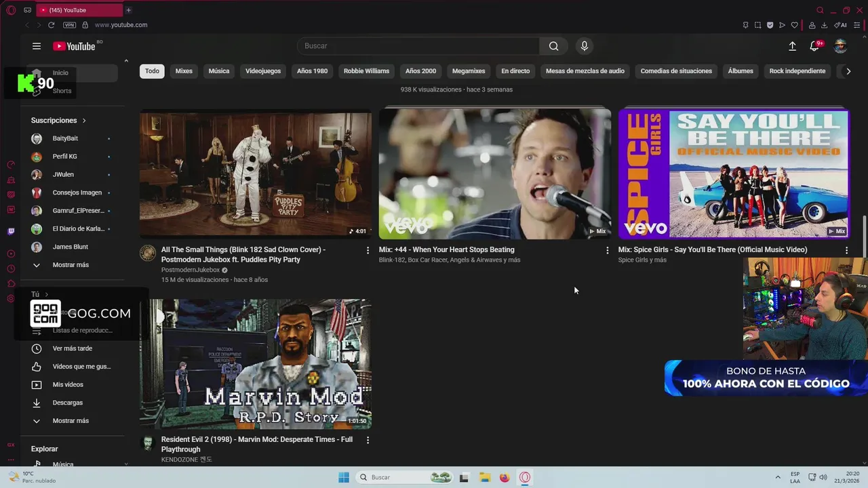Image resolution: width=868 pixels, height=488 pixels.
Task: Add page to bookmarks with the heart icon
Action: [794, 25]
